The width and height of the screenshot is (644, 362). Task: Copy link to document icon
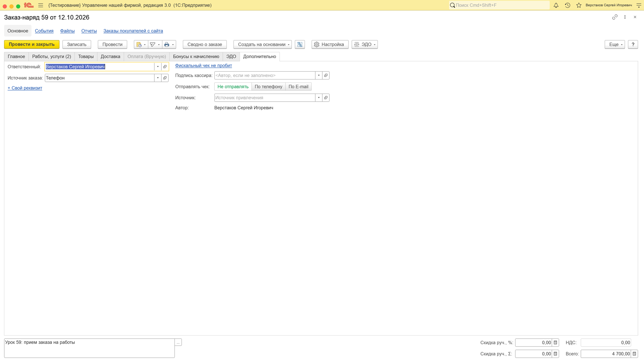[615, 17]
